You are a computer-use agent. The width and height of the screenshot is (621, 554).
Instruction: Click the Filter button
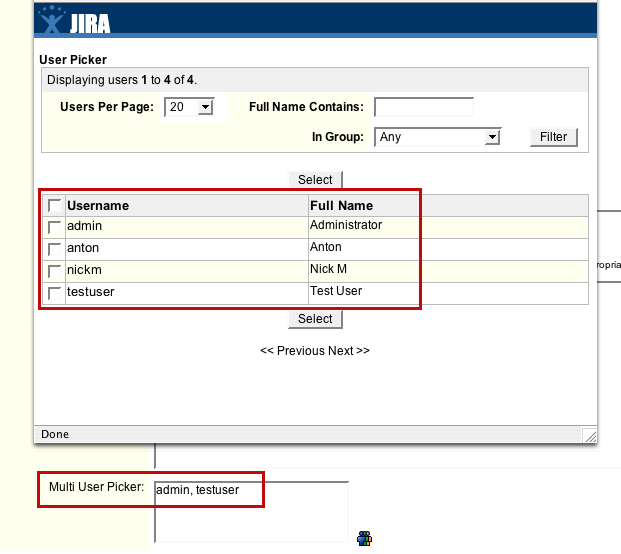tap(554, 137)
